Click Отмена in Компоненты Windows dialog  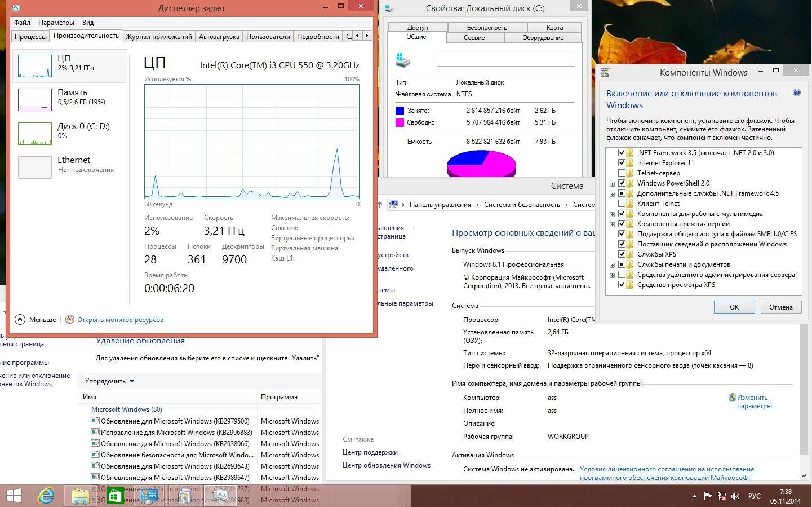[x=780, y=307]
